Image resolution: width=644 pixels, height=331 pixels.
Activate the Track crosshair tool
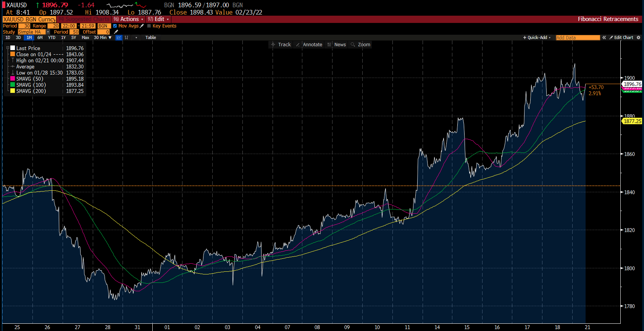coord(281,45)
